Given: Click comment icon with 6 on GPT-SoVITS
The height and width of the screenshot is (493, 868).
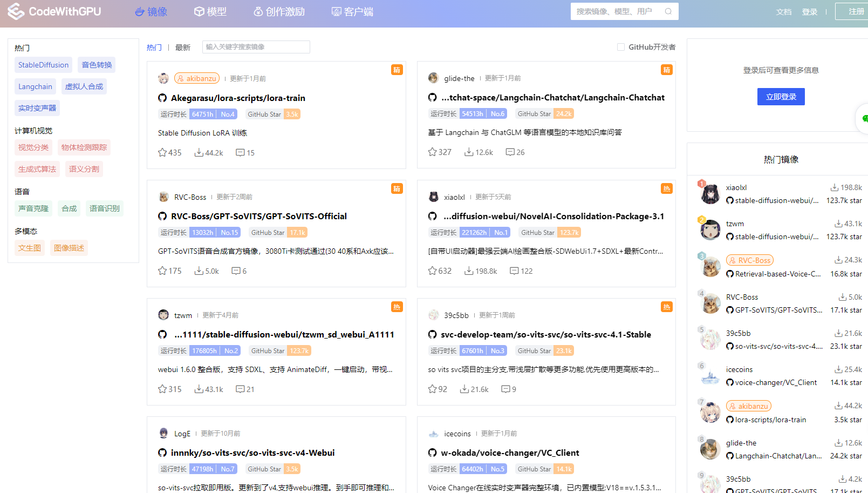Looking at the screenshot, I should [x=236, y=271].
